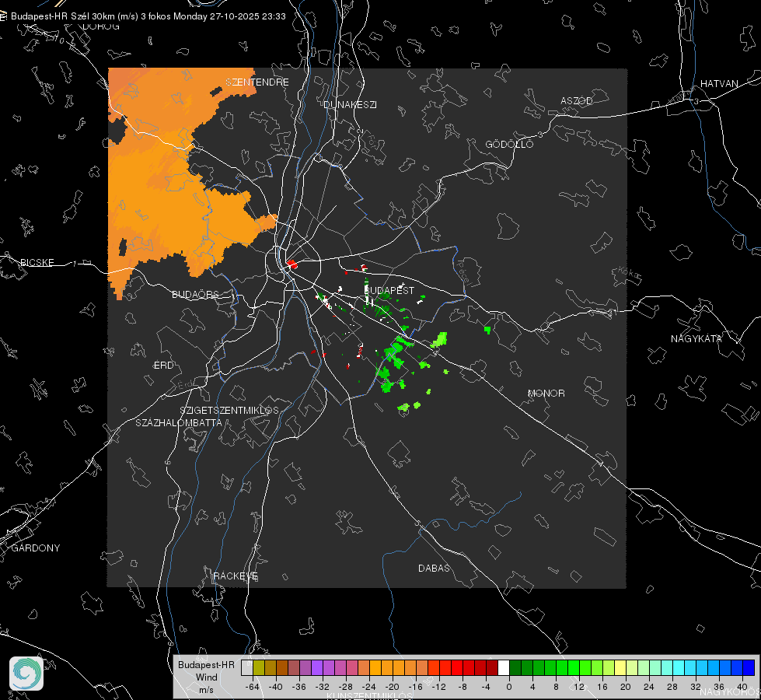Click the DUNAKESZI city label

click(x=350, y=104)
